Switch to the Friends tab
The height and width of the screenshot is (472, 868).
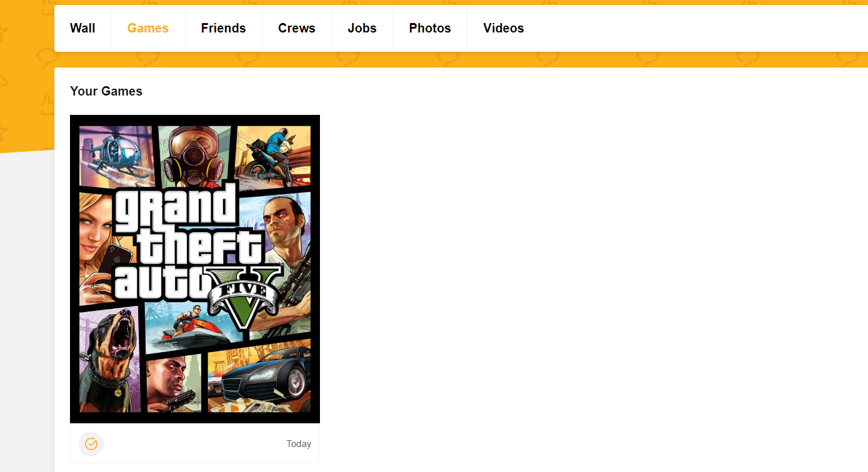coord(223,28)
